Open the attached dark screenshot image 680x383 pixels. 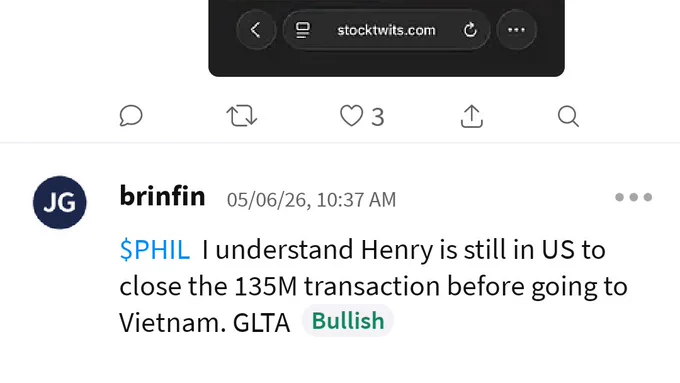pos(386,38)
